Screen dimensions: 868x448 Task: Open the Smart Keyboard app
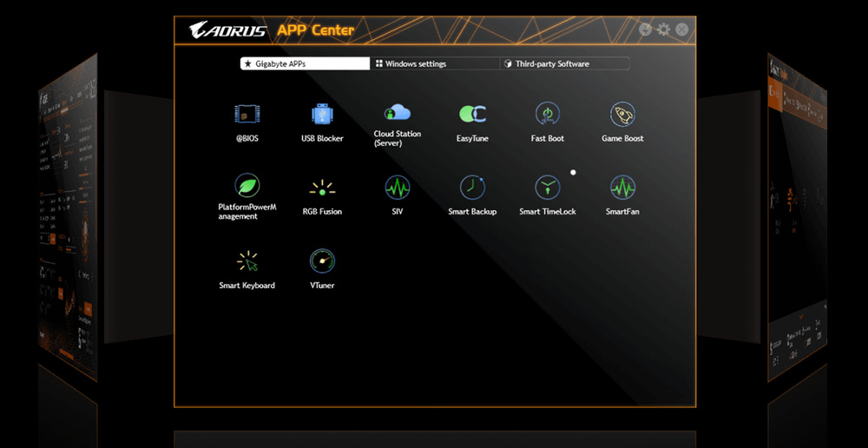coord(247,261)
